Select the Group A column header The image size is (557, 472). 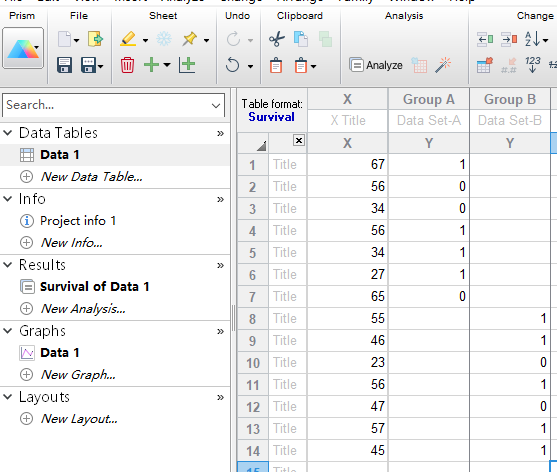(429, 99)
